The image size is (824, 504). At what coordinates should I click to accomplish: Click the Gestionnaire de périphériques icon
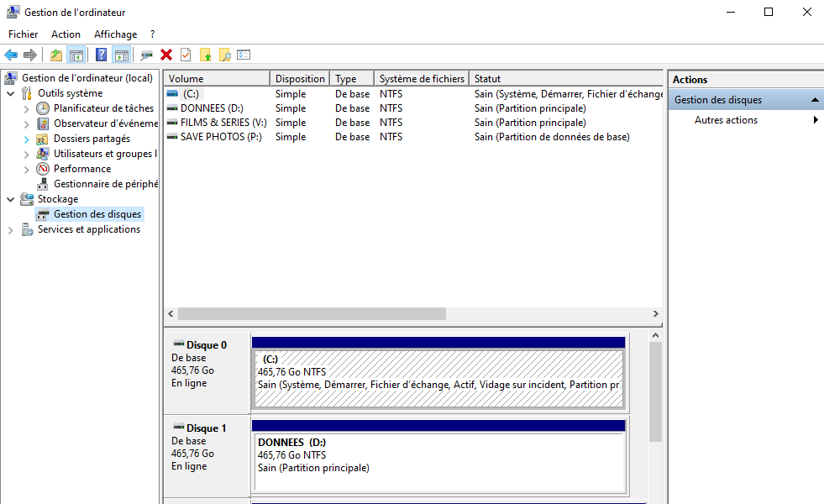43,184
